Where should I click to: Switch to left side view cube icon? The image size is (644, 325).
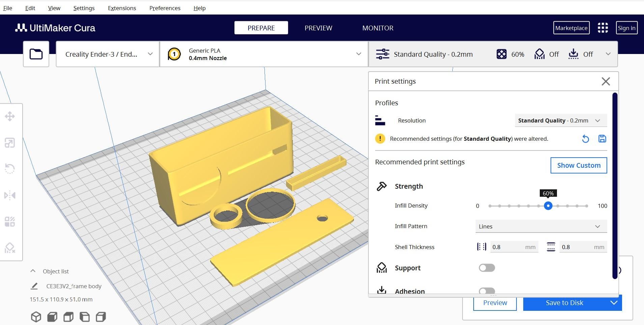pos(85,317)
